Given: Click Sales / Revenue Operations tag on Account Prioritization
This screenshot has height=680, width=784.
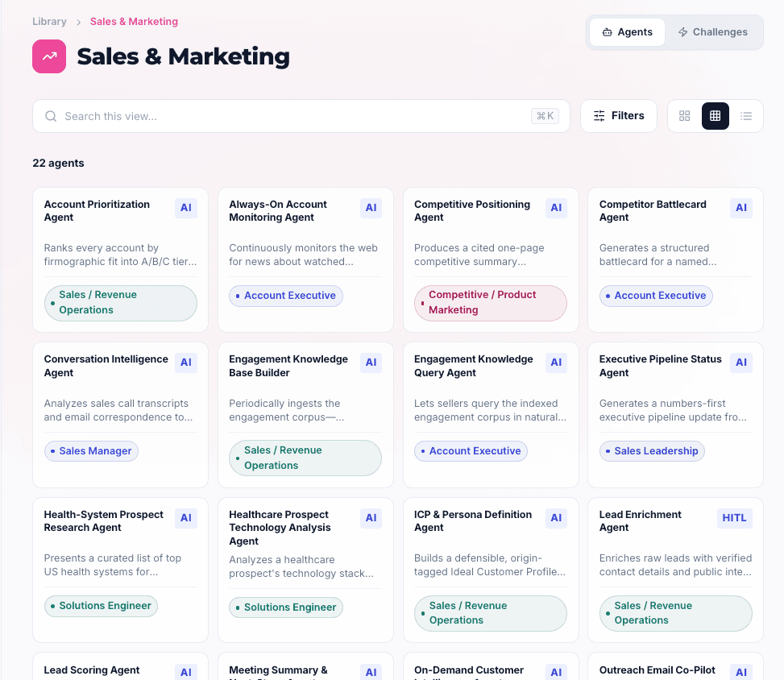Looking at the screenshot, I should [x=121, y=303].
